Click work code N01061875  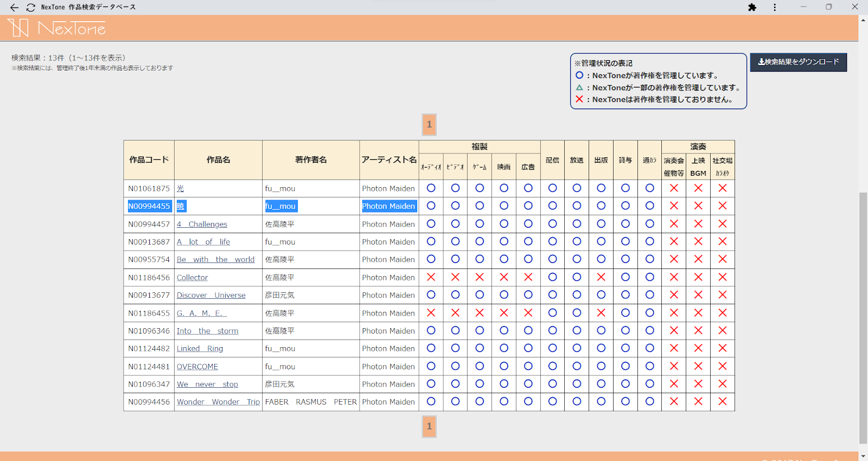click(149, 188)
